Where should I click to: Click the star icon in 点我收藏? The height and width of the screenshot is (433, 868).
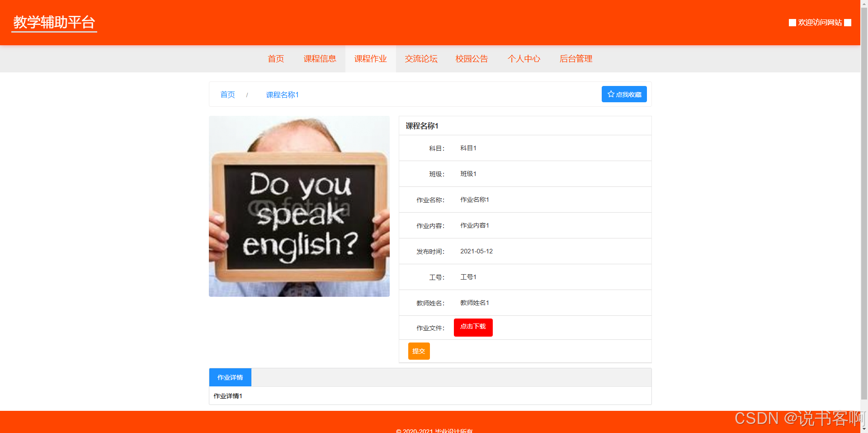click(x=611, y=94)
